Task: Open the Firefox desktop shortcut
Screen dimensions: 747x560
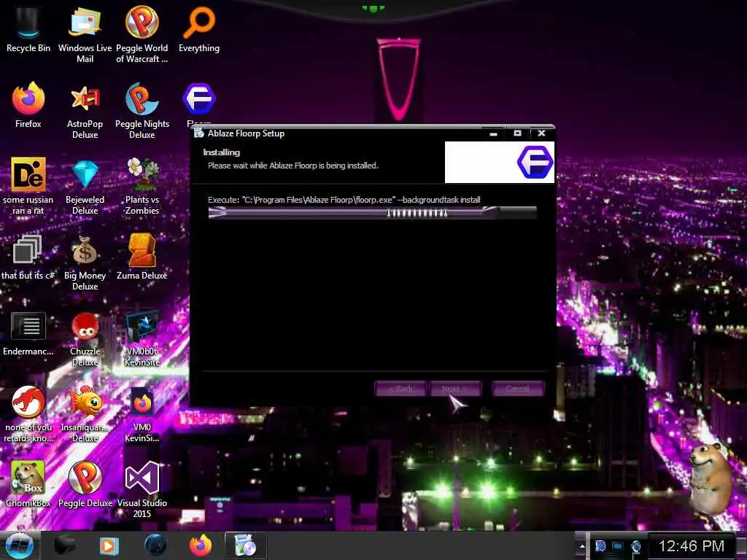Action: [x=28, y=105]
